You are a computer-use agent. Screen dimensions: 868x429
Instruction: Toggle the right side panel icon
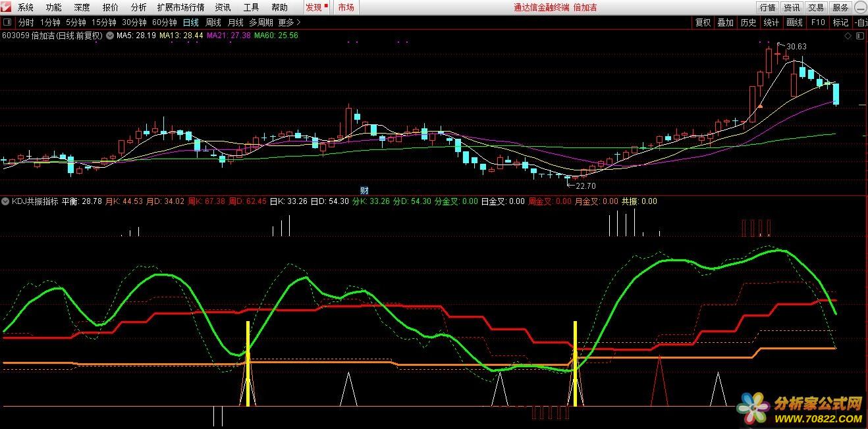coord(860,36)
